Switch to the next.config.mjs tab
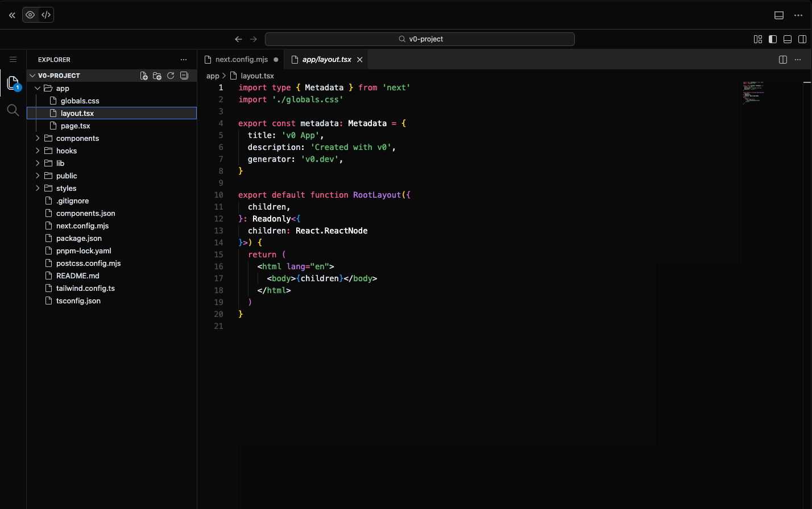812x509 pixels. (x=241, y=60)
